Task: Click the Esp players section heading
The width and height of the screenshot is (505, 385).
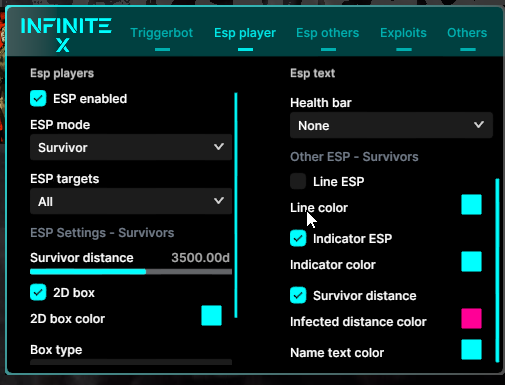Action: (x=62, y=73)
